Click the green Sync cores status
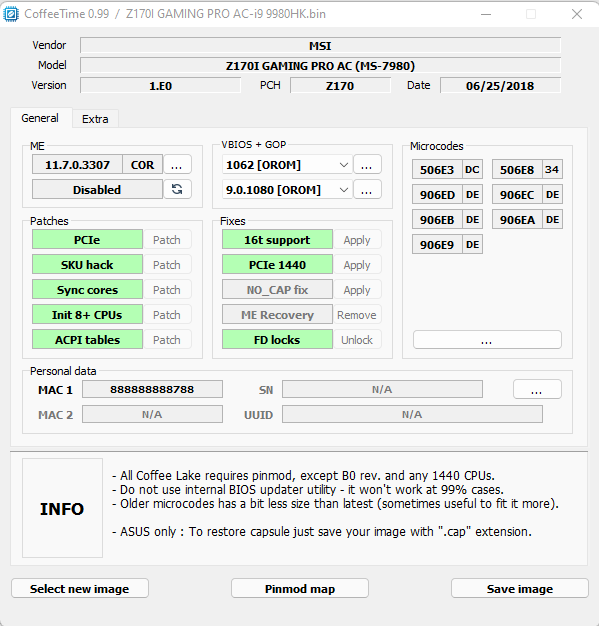This screenshot has width=599, height=626. 87,290
